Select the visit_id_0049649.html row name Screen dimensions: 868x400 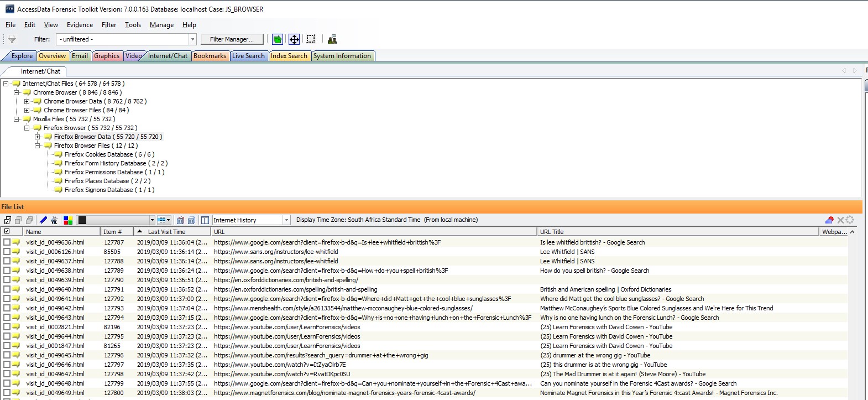(55, 393)
